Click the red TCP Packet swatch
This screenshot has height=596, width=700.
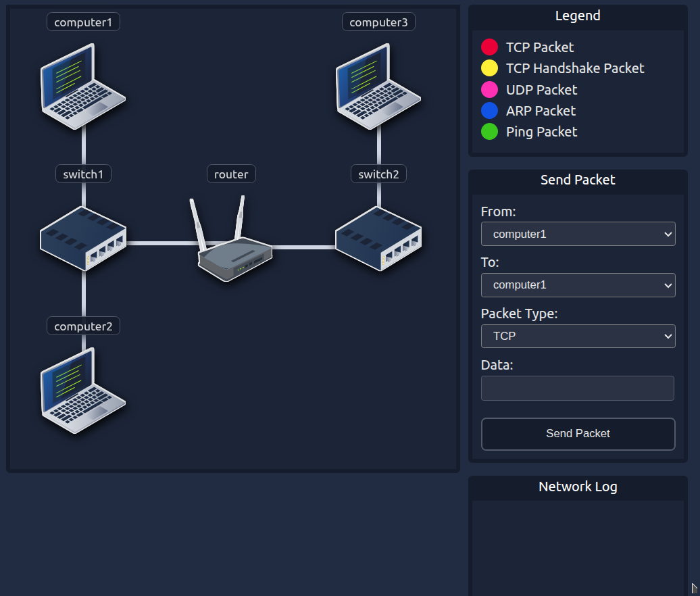tap(489, 47)
